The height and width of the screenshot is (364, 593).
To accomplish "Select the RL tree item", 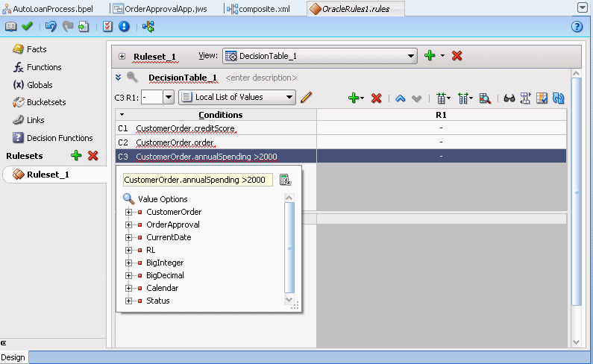I will click(x=151, y=250).
